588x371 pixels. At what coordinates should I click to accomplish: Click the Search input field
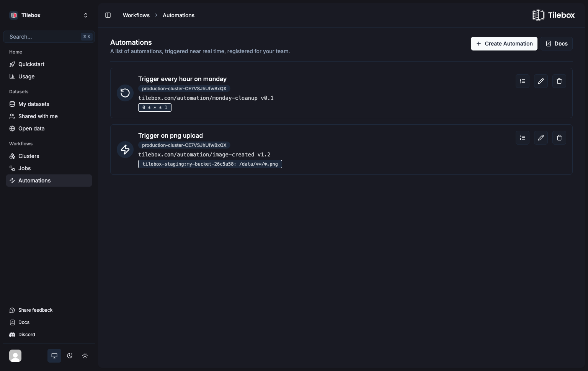44,37
